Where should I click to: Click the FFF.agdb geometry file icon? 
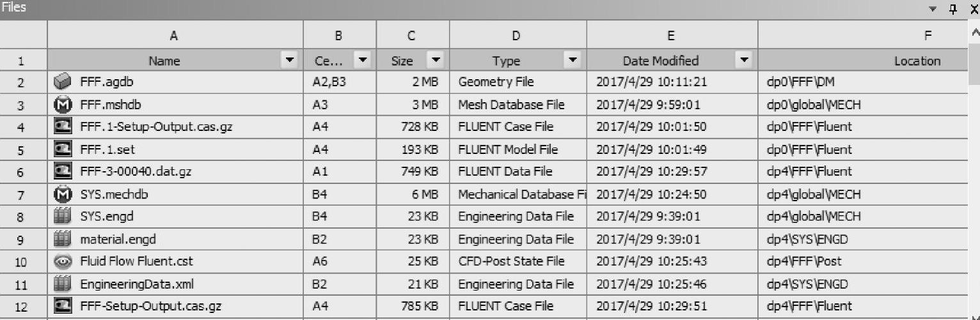click(x=63, y=82)
